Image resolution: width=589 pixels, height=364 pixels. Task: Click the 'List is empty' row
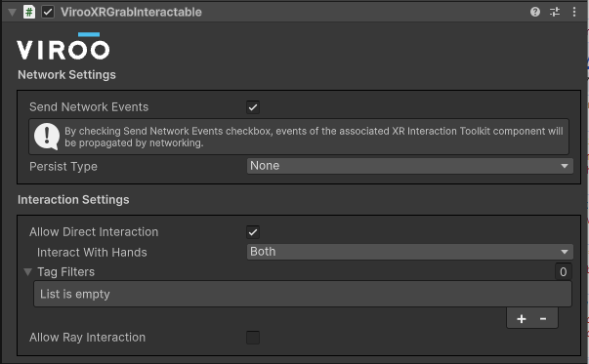[303, 294]
